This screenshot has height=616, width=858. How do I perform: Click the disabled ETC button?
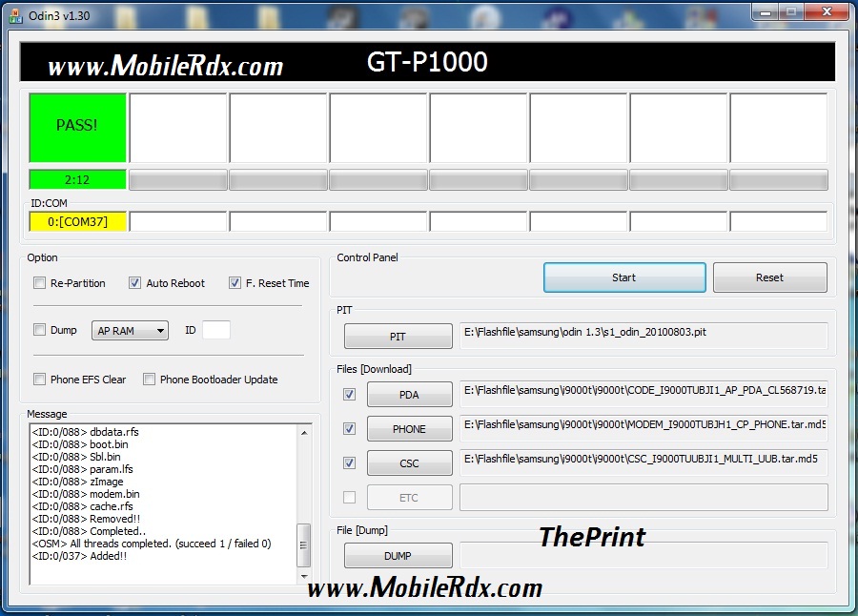pos(409,498)
